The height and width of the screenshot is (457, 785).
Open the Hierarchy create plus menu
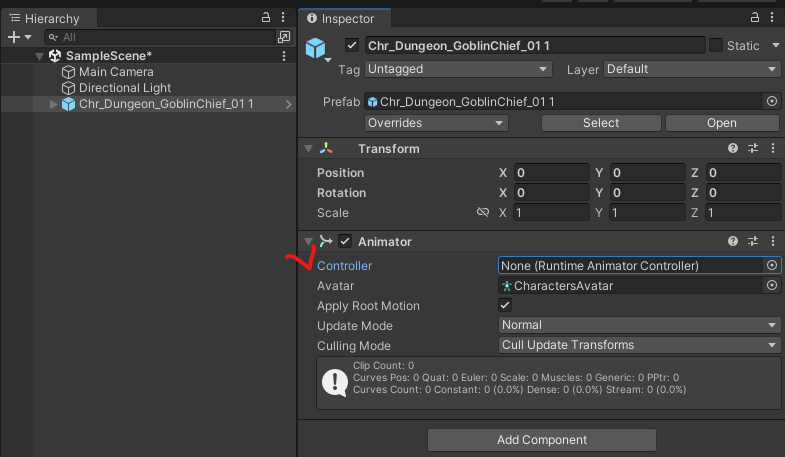[19, 37]
